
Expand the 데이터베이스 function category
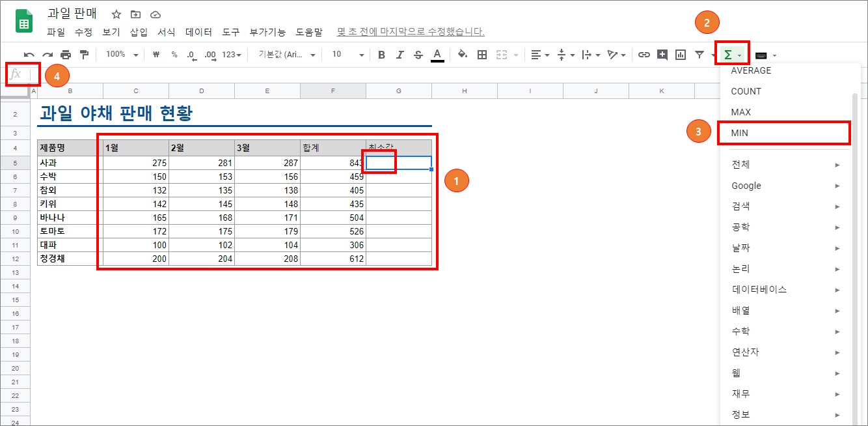pyautogui.click(x=784, y=290)
